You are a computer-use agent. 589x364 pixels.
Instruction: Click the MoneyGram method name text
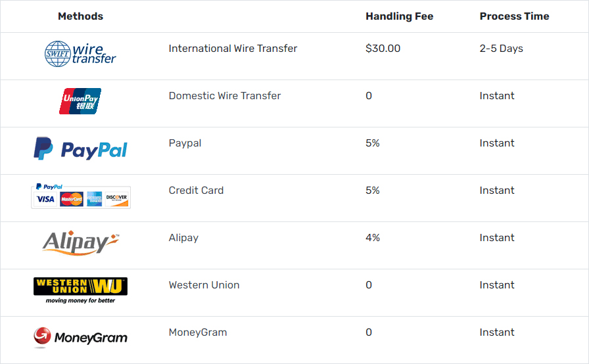click(x=198, y=332)
